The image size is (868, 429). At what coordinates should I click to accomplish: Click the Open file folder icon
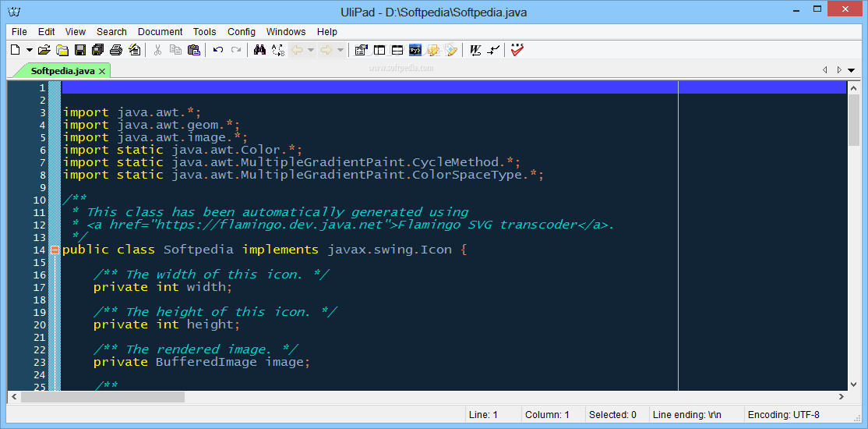point(44,50)
